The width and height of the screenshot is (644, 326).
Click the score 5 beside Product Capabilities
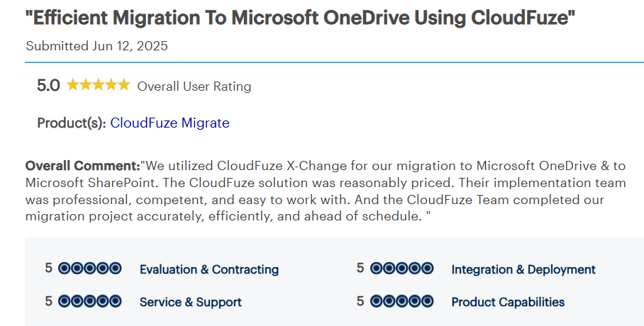click(x=360, y=301)
